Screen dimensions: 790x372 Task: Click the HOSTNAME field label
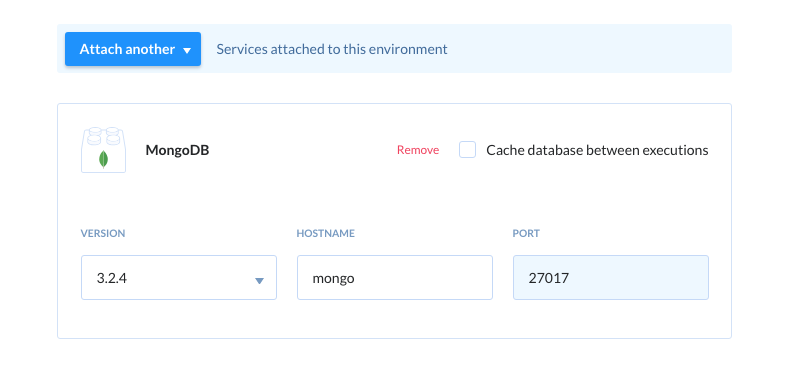click(325, 233)
